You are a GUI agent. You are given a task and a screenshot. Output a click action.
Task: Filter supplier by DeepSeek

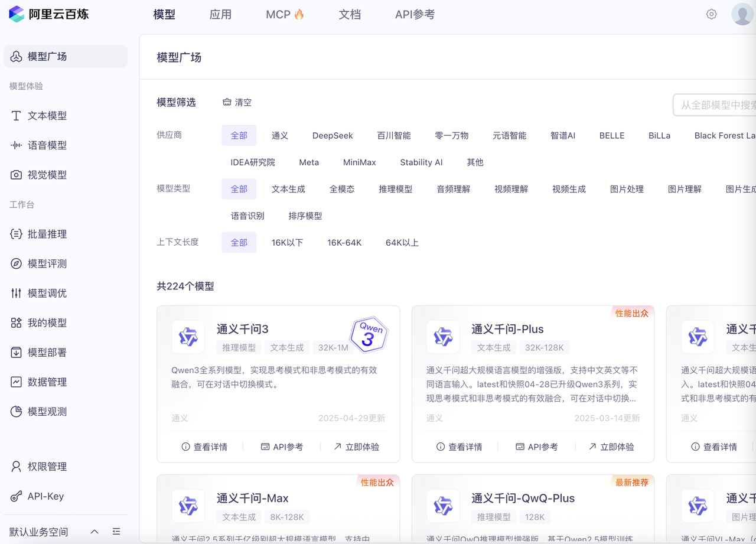pyautogui.click(x=333, y=135)
